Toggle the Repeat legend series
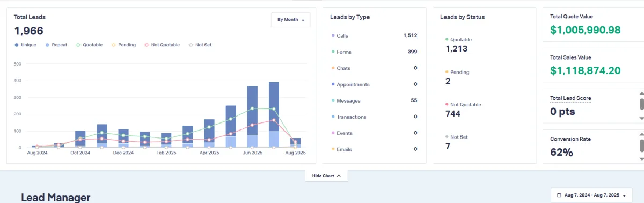 pos(56,45)
